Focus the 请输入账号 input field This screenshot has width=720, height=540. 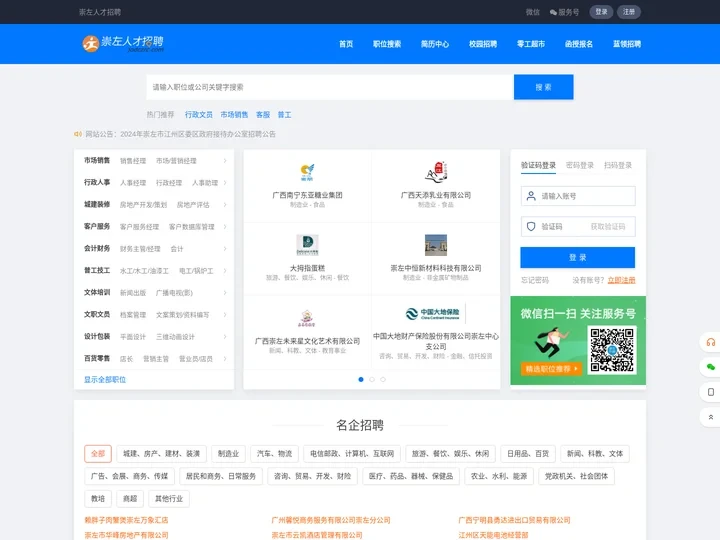click(x=578, y=196)
